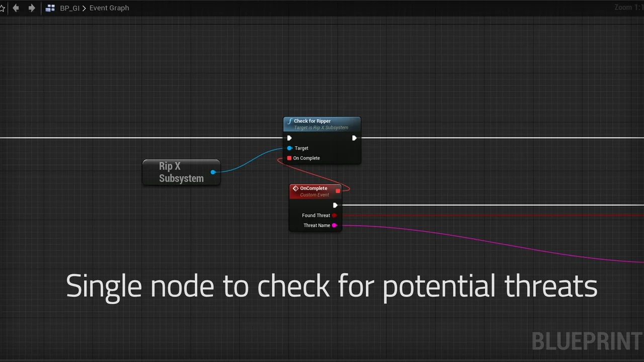Click the execution output pin of Check for Ripper

point(354,138)
